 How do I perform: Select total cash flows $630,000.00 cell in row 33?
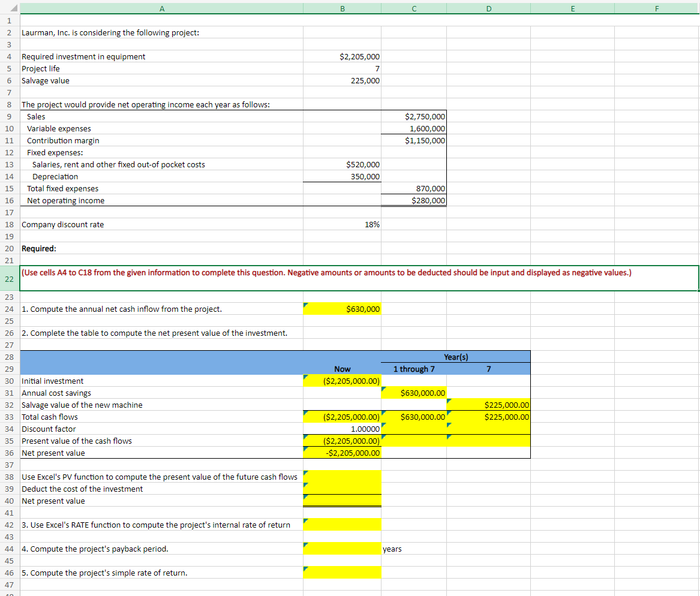tap(414, 417)
